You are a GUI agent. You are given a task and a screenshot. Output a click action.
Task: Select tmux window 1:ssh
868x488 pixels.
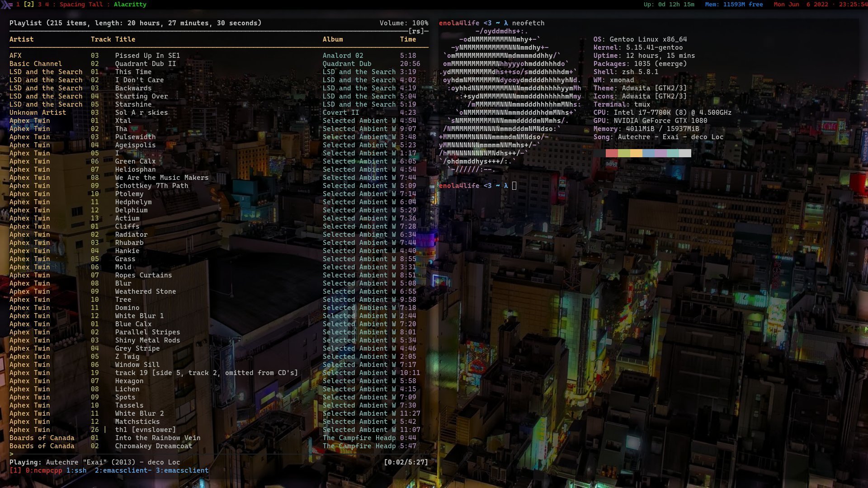point(76,470)
